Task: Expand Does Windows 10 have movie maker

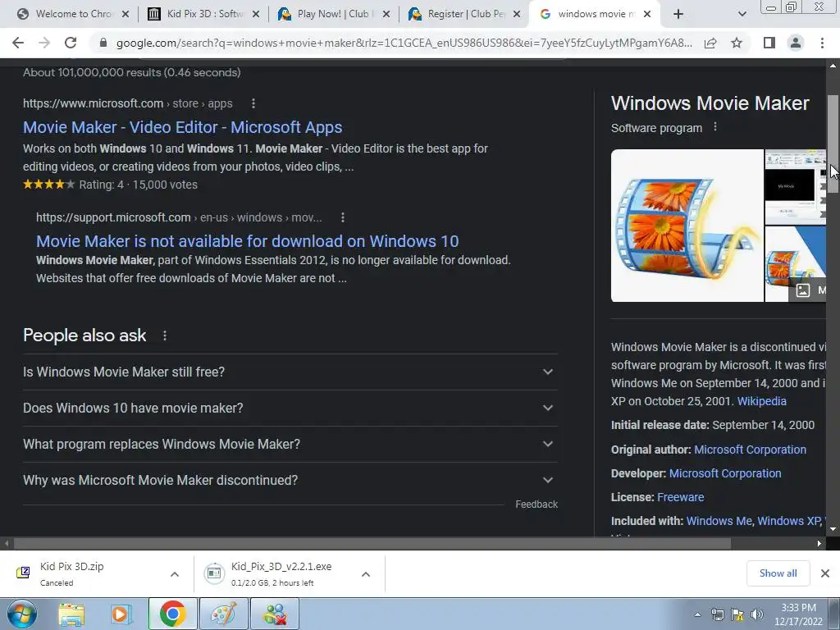Action: pos(290,409)
